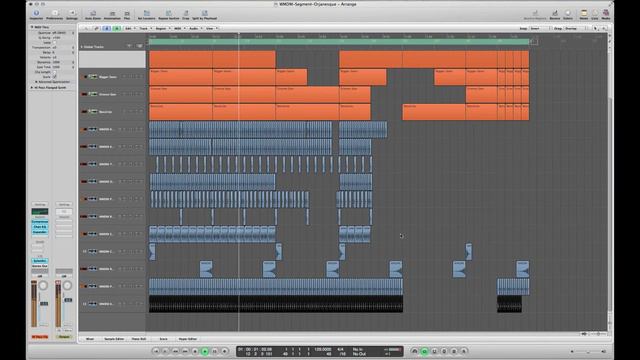The height and width of the screenshot is (360, 640).
Task: Open the View local menu
Action: tap(211, 29)
